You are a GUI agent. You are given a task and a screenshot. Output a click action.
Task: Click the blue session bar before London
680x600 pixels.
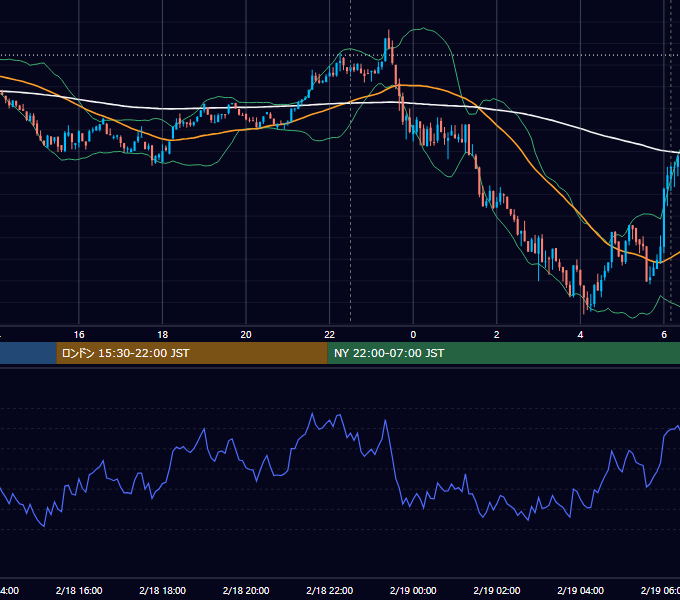pos(28,353)
